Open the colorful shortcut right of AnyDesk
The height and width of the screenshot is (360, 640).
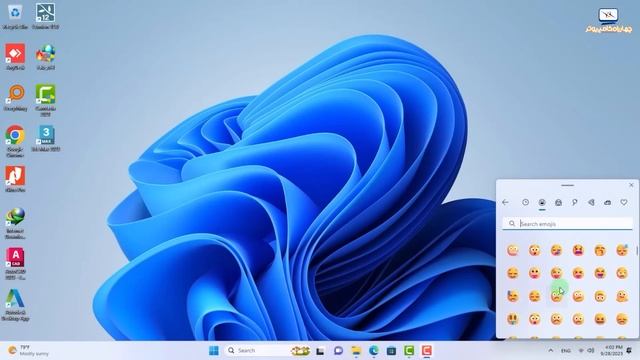tap(45, 57)
